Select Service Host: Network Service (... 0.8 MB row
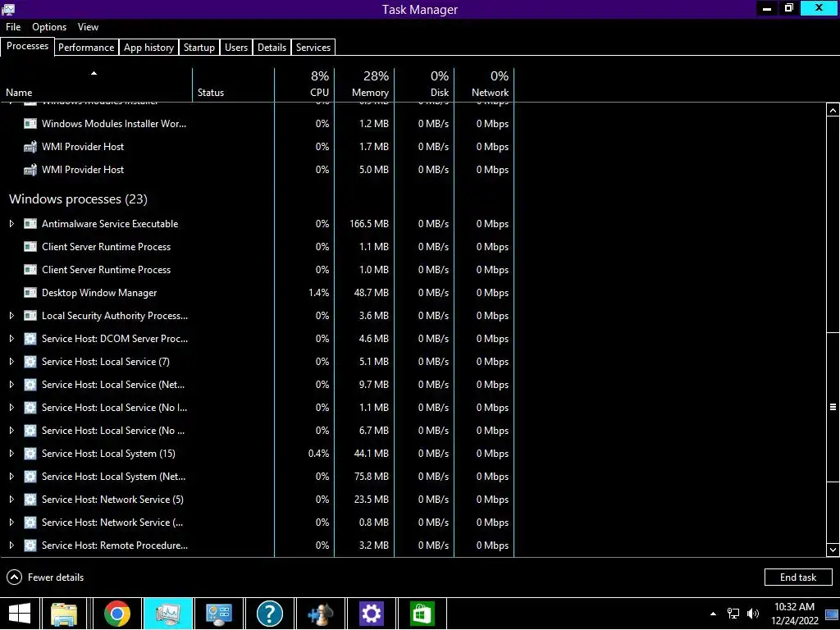 [x=257, y=523]
